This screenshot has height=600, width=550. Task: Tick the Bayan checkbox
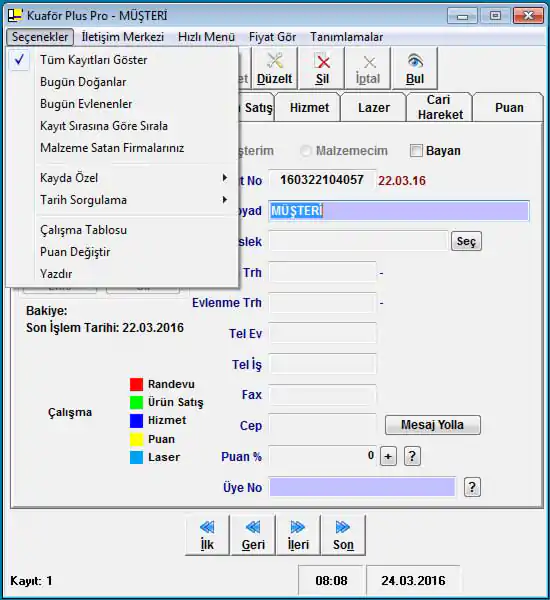pos(416,151)
